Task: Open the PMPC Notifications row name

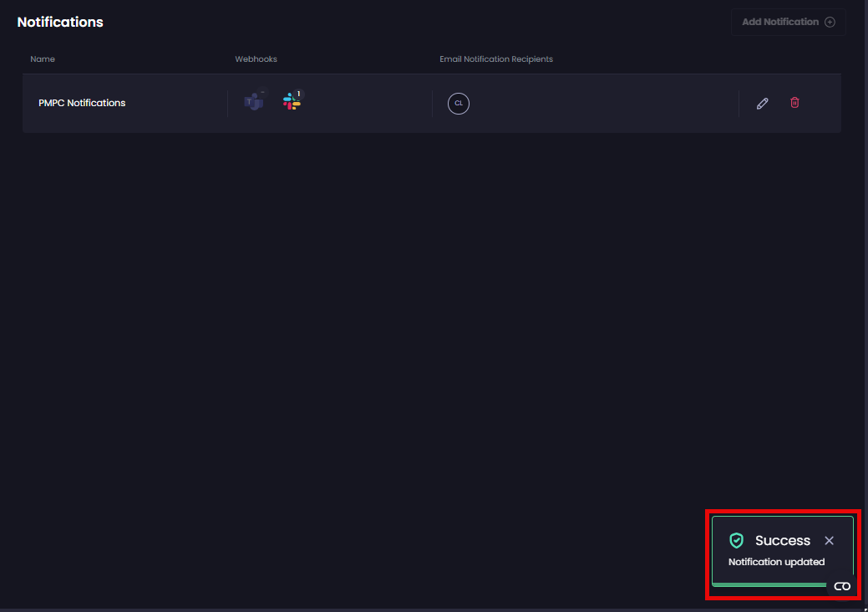Action: pos(82,104)
